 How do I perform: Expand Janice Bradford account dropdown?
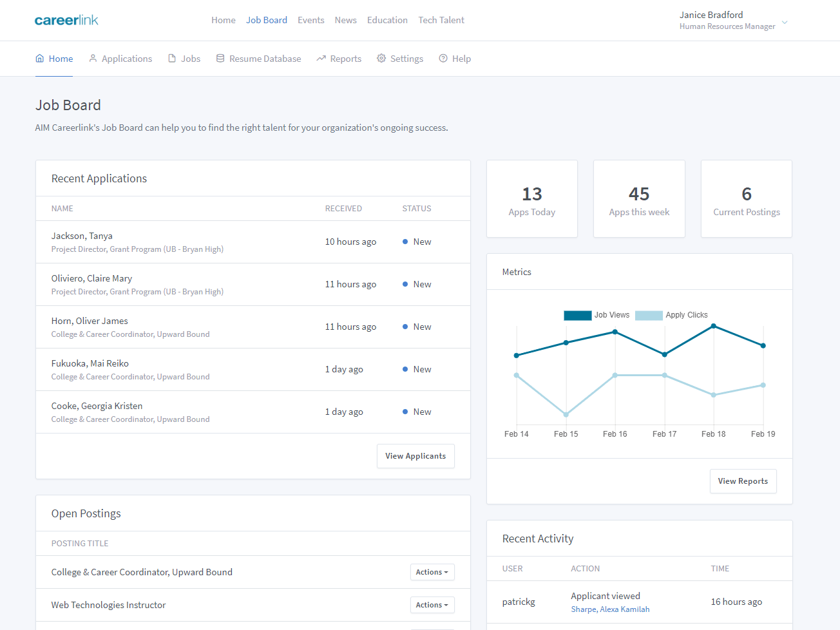pyautogui.click(x=785, y=23)
